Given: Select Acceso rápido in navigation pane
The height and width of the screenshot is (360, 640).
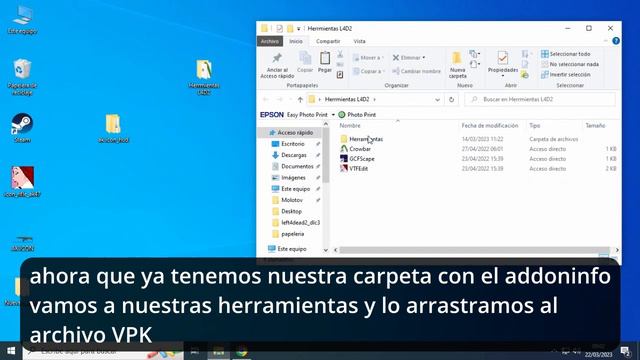Looking at the screenshot, I should (291, 133).
